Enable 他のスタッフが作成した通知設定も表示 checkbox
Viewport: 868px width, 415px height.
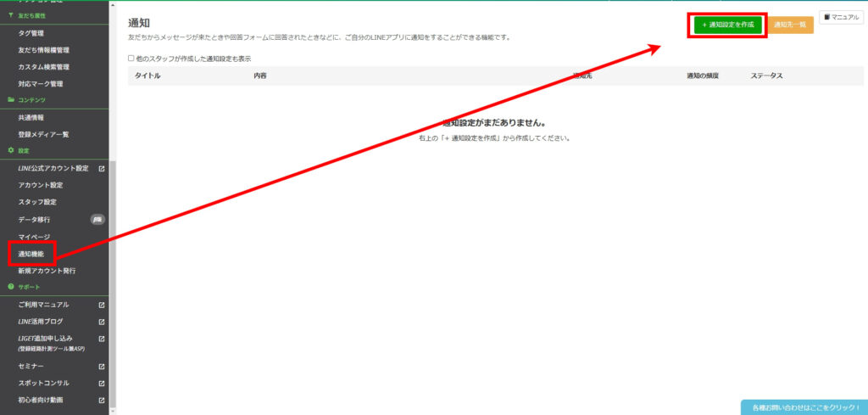(131, 59)
